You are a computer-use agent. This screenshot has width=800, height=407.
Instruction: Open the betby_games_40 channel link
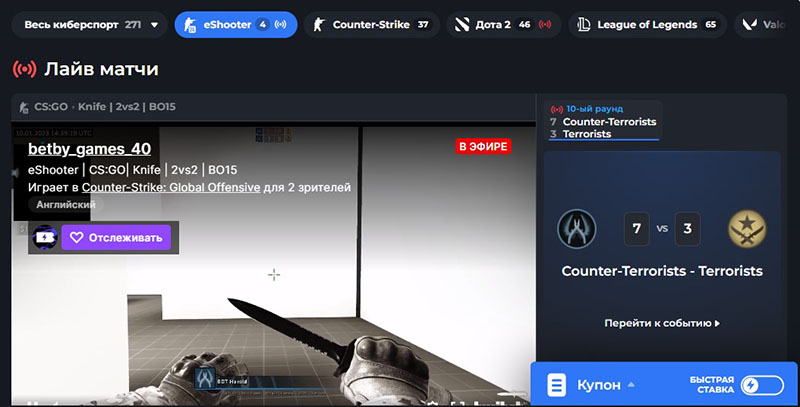click(x=89, y=149)
